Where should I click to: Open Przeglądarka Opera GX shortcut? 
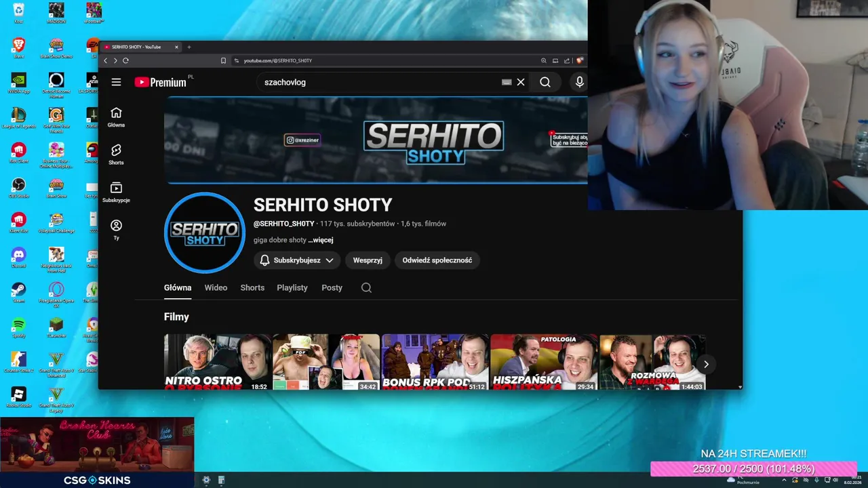[56, 295]
